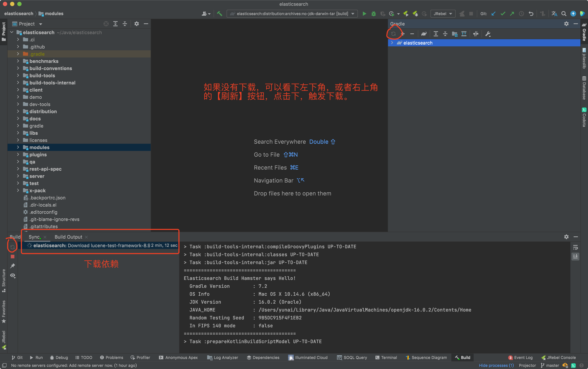Open Gradle build tool settings wrench

pyautogui.click(x=488, y=34)
